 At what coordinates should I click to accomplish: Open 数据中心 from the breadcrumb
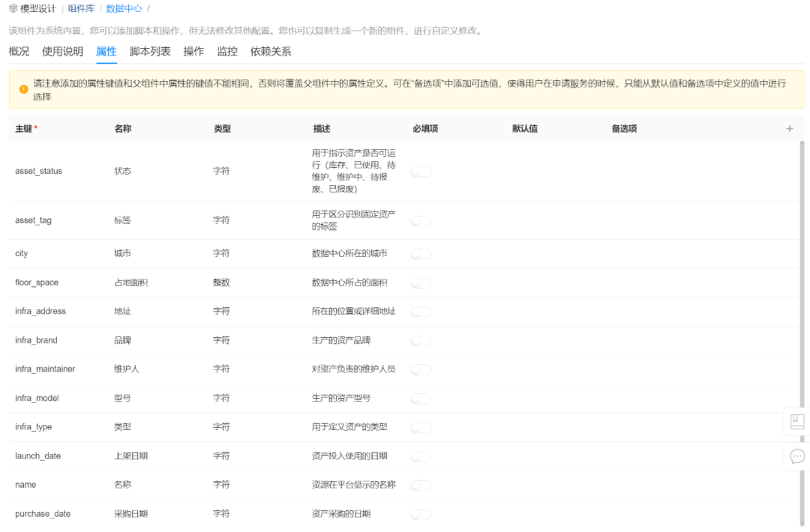coord(124,9)
